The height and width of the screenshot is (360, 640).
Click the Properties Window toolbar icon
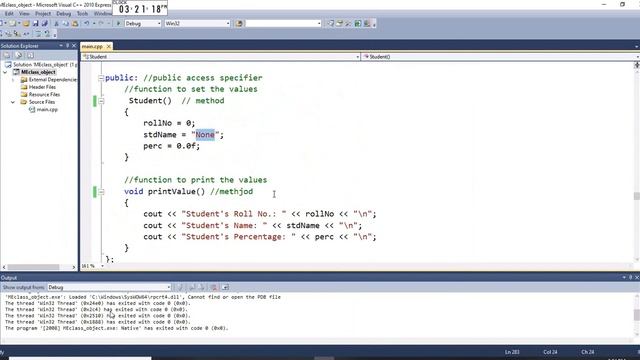pos(339,24)
